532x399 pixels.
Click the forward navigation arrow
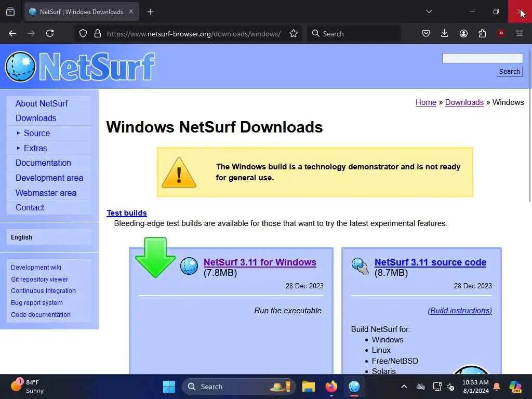(x=31, y=33)
